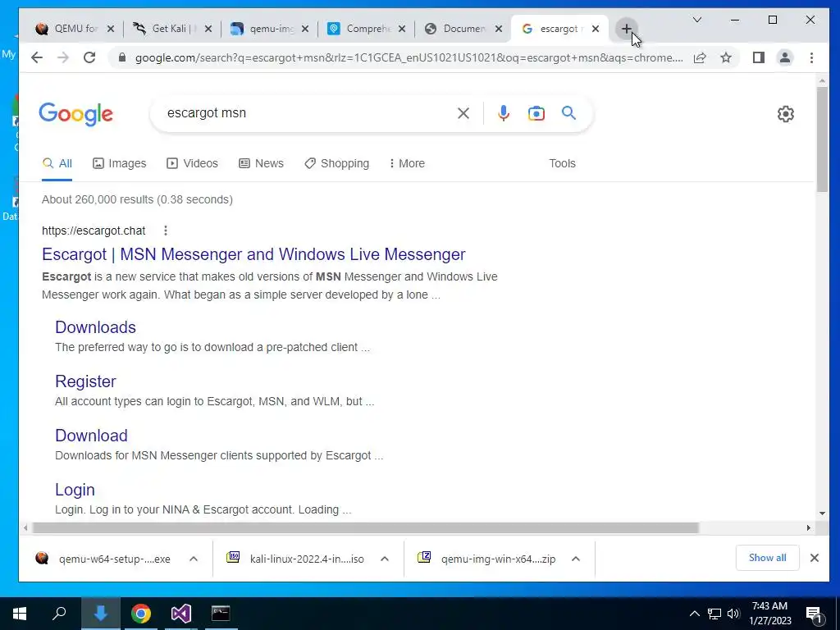Screen dimensions: 840x630
Task: Bookmark this tab with the star
Action: 726,57
